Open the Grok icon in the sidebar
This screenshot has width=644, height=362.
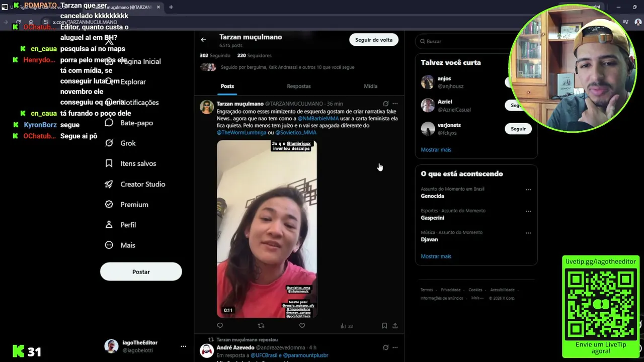coord(109,143)
